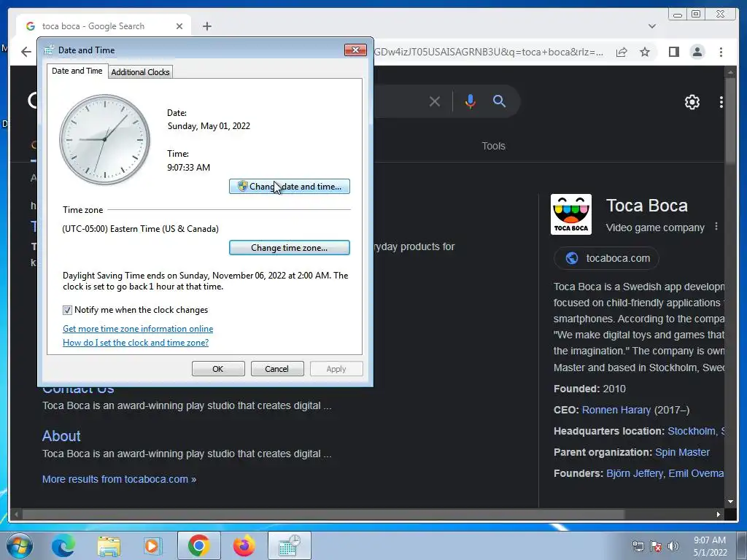
Task: Open Björn Jeffery founder link
Action: click(x=634, y=473)
